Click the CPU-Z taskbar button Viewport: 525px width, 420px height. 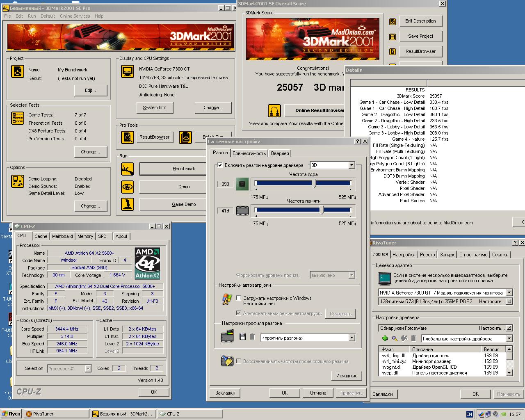pos(190,414)
